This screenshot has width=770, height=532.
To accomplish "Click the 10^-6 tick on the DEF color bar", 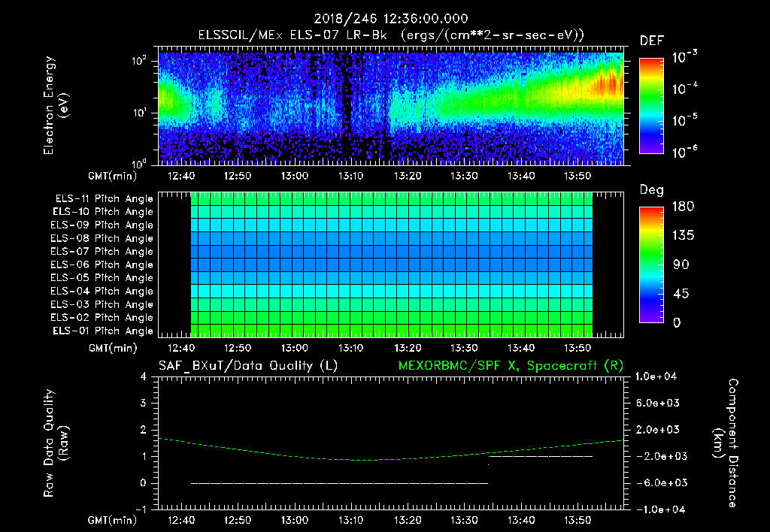I will click(x=685, y=152).
